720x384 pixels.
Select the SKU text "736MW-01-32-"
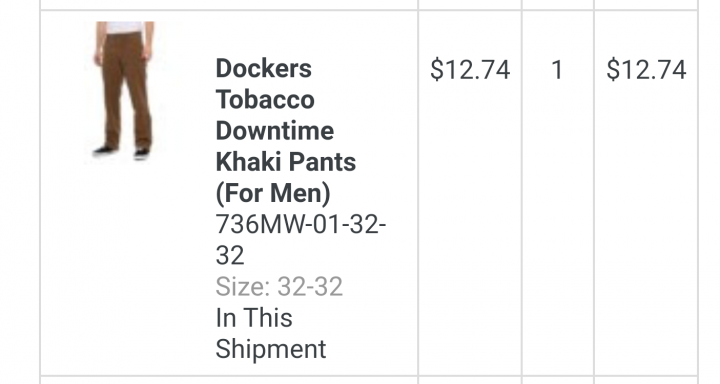pos(301,225)
